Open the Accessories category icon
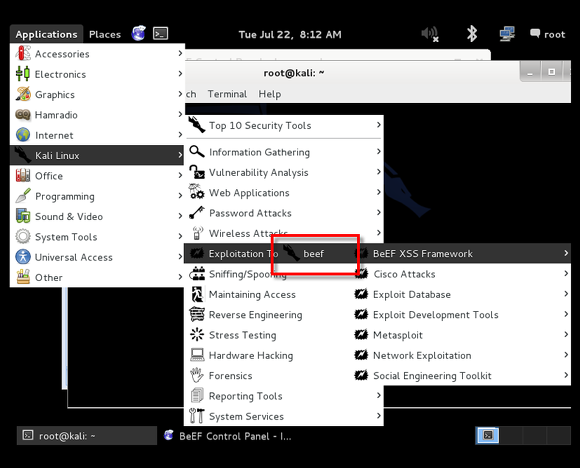The width and height of the screenshot is (580, 468). tap(23, 53)
